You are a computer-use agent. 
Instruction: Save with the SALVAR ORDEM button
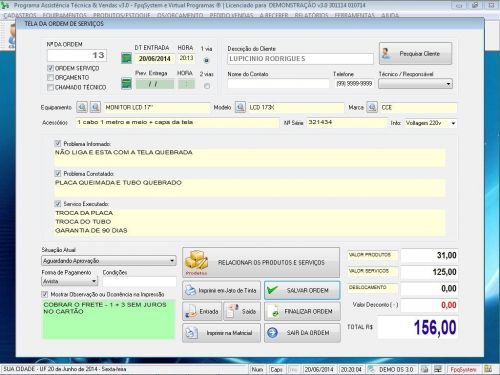tap(302, 290)
